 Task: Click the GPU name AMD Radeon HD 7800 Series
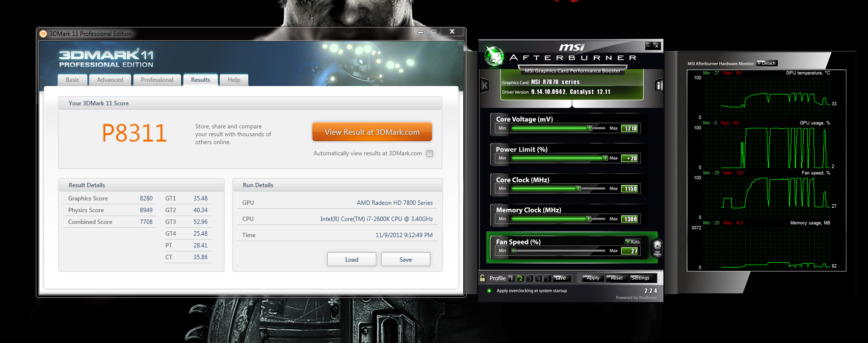(395, 203)
